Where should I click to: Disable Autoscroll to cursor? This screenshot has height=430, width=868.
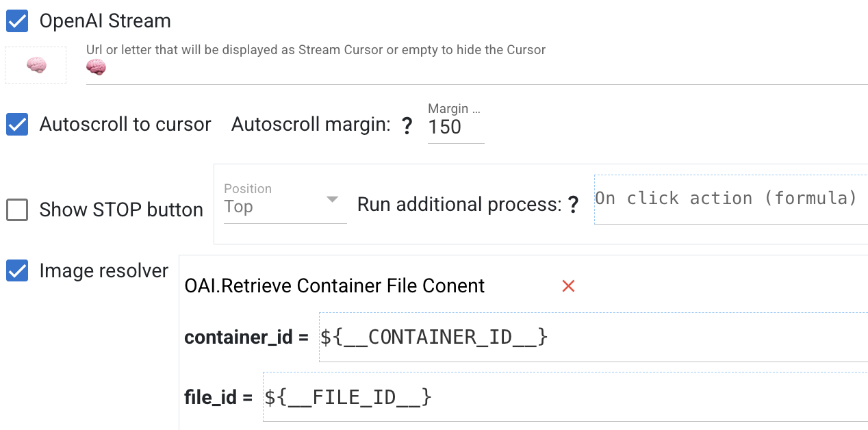17,125
